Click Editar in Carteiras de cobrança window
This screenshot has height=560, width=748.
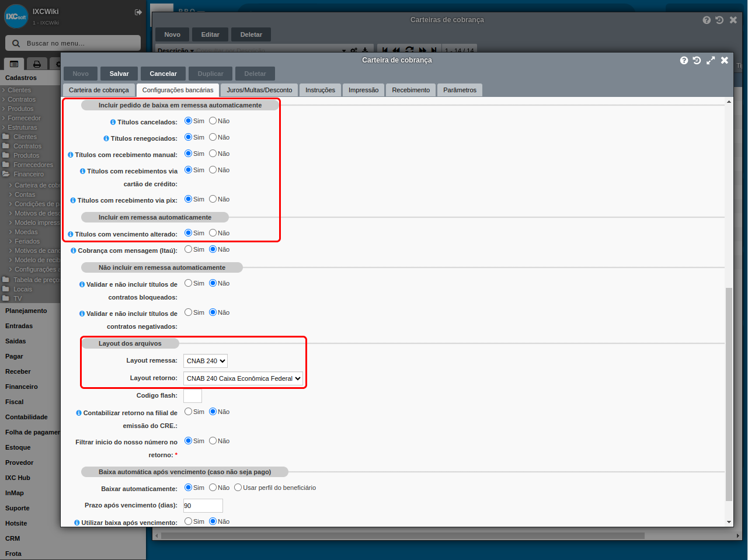pyautogui.click(x=210, y=34)
